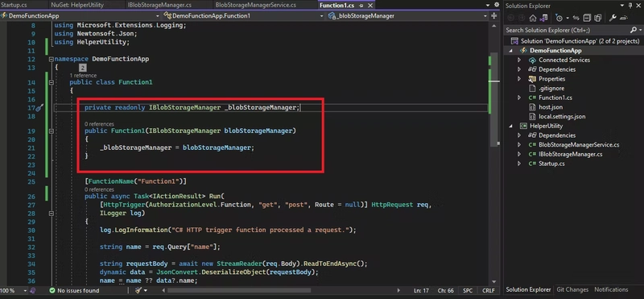Viewport: 644px width, 299px height.
Task: Collapse the Function1 constructor outline
Action: point(51,131)
